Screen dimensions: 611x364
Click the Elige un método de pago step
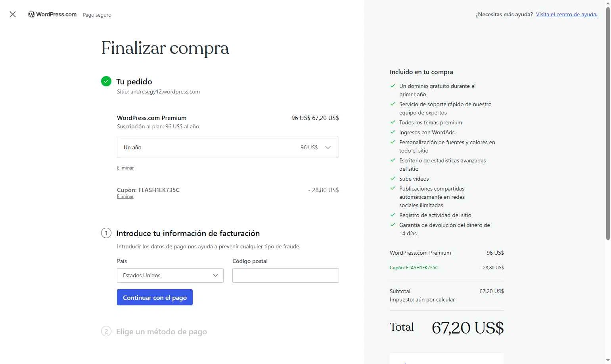click(x=161, y=332)
